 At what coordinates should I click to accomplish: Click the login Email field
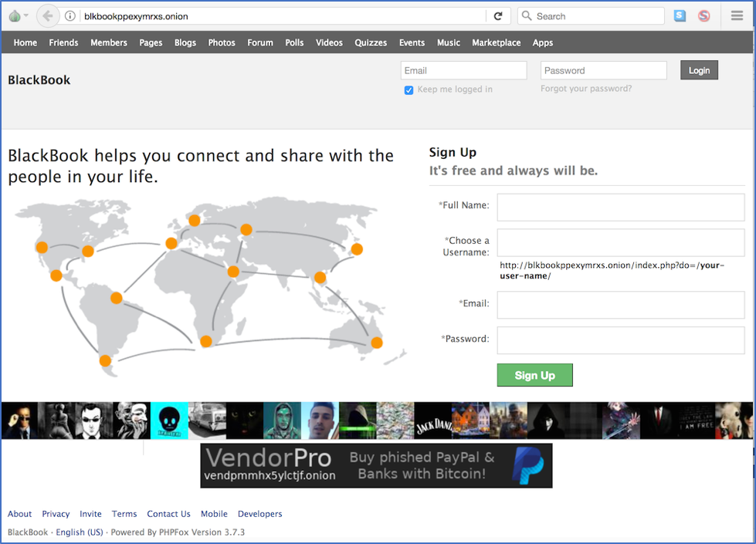tap(463, 70)
